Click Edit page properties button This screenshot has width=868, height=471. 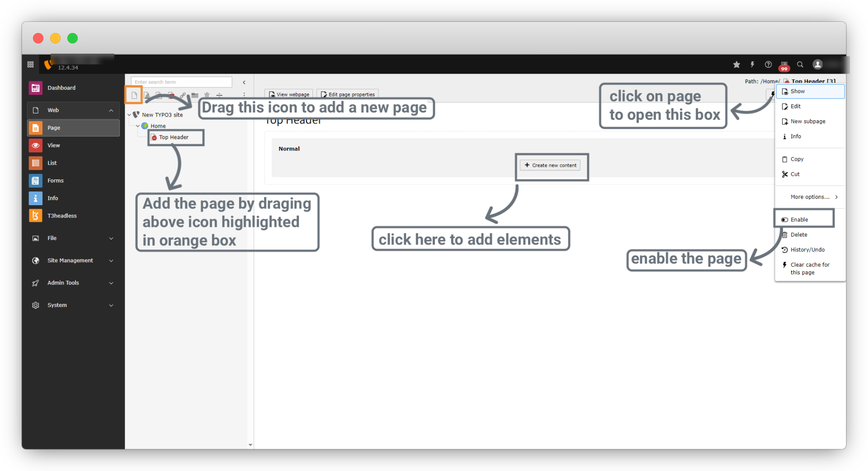click(x=348, y=94)
